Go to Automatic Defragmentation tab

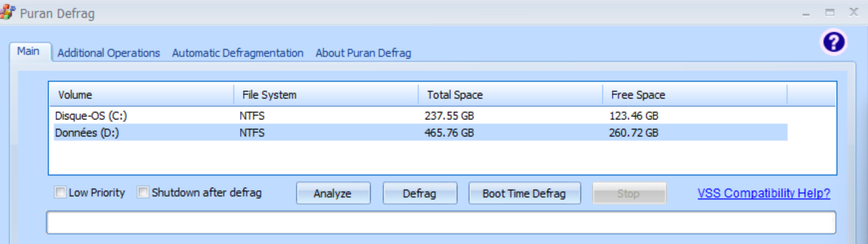[238, 53]
